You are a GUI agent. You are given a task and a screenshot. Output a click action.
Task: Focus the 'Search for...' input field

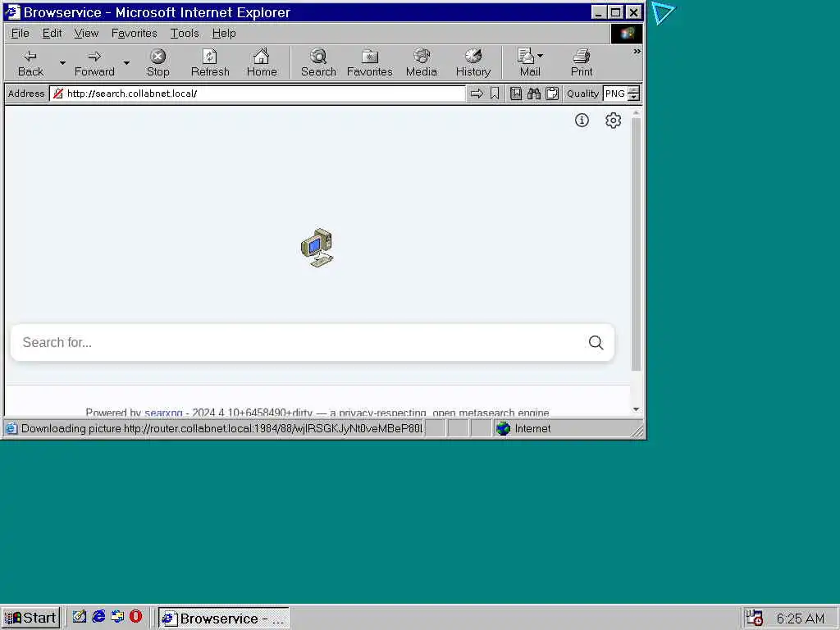pos(300,342)
